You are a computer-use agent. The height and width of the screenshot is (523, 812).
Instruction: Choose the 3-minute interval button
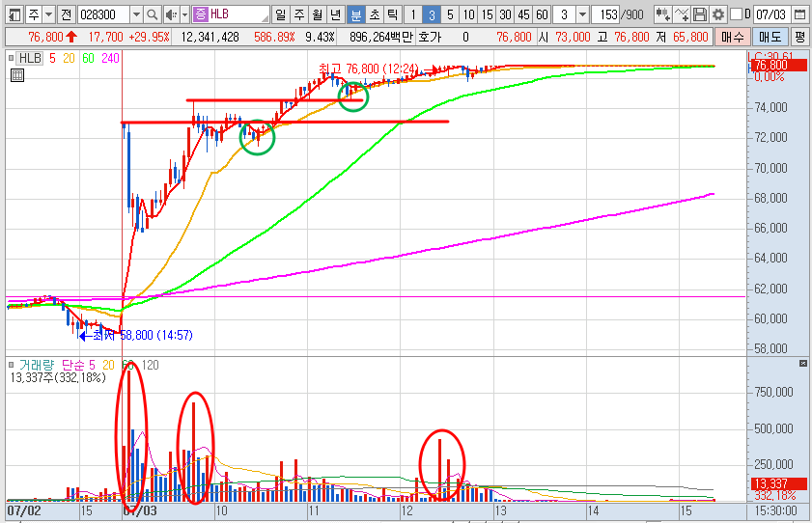(432, 14)
